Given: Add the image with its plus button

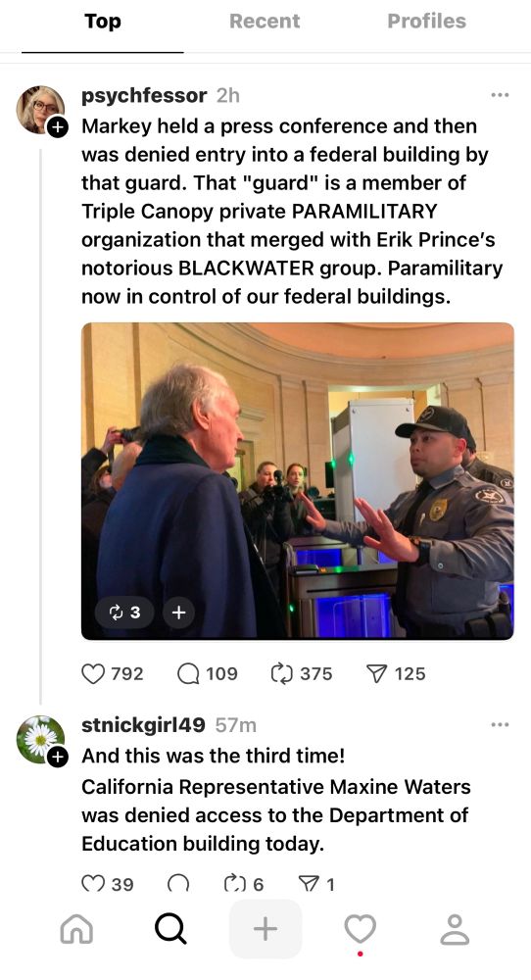Looking at the screenshot, I should pos(178,612).
